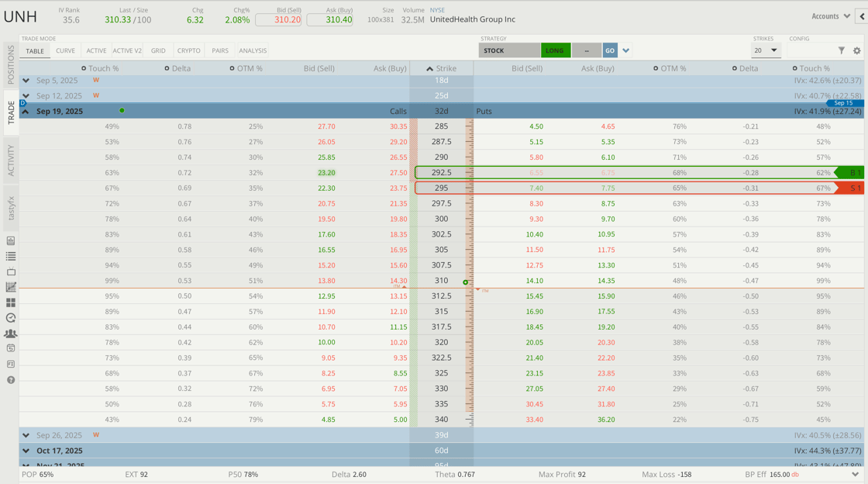This screenshot has height=484, width=868.
Task: Open the four-square grid layout icon
Action: pyautogui.click(x=11, y=302)
